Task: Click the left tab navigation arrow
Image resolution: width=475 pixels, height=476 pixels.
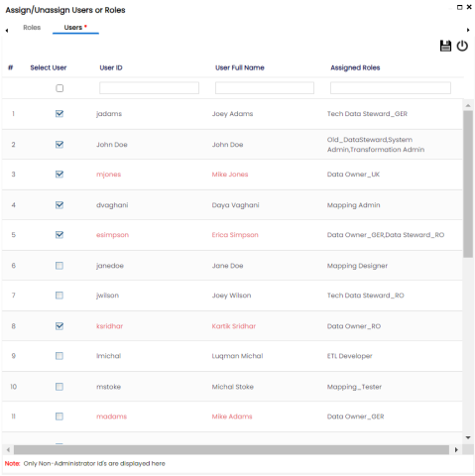Action: coord(7,31)
